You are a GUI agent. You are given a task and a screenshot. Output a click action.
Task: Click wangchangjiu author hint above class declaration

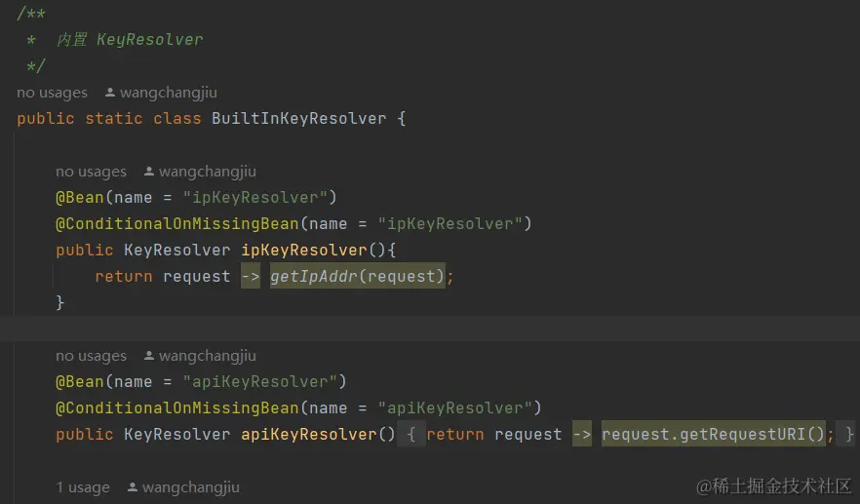pyautogui.click(x=169, y=93)
